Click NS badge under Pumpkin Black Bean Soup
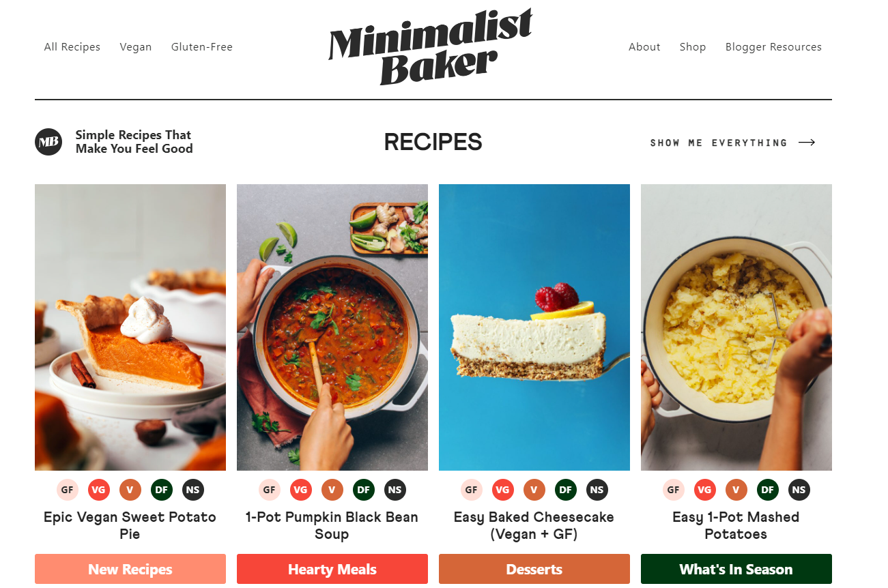The height and width of the screenshot is (588, 888). [x=395, y=490]
